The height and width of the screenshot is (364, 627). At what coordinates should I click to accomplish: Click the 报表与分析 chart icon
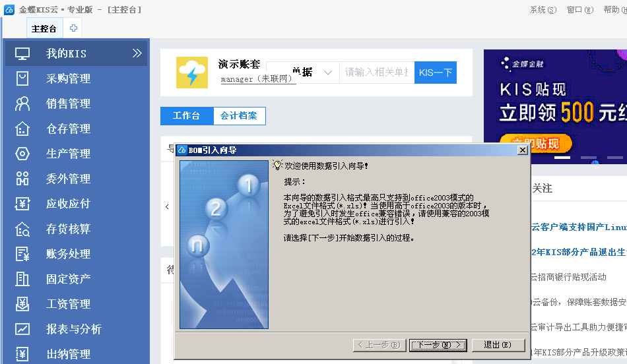tap(22, 329)
